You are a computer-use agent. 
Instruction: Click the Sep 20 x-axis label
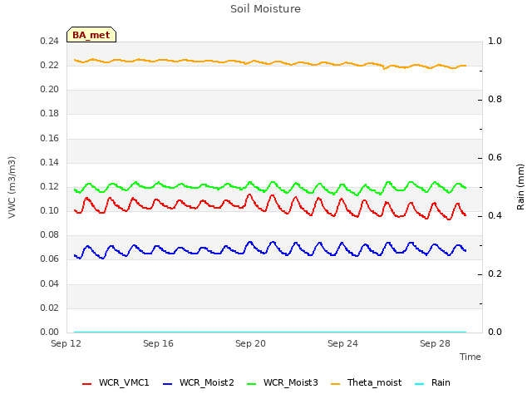[x=250, y=343]
